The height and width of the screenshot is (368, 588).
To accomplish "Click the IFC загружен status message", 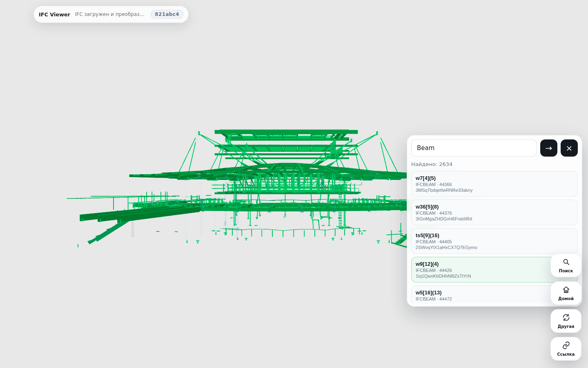I will [110, 14].
